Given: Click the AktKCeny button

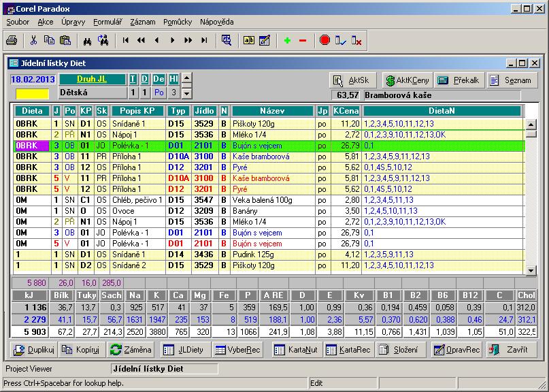Looking at the screenshot, I should tap(407, 80).
